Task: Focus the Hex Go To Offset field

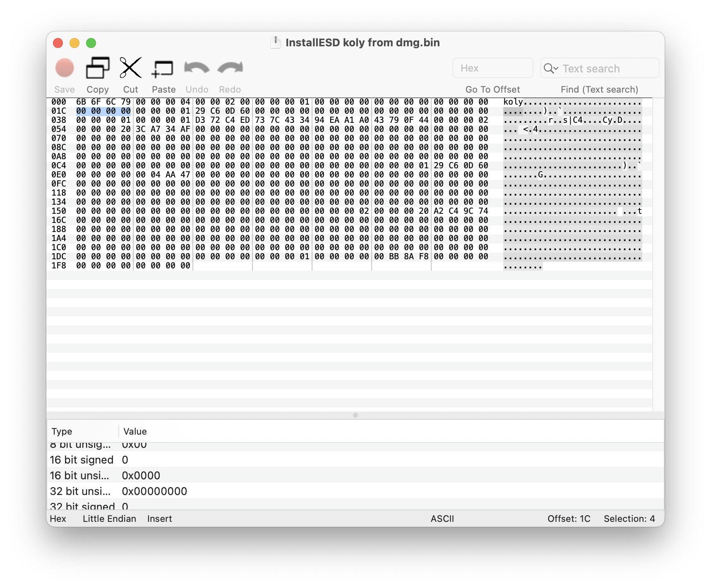Action: [x=492, y=68]
